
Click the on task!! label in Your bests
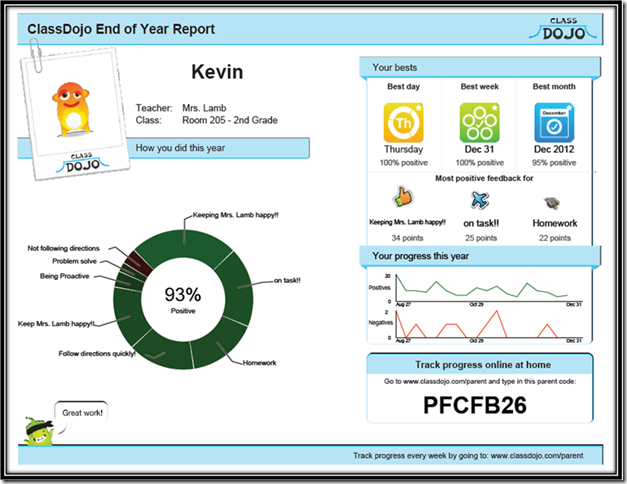481,223
